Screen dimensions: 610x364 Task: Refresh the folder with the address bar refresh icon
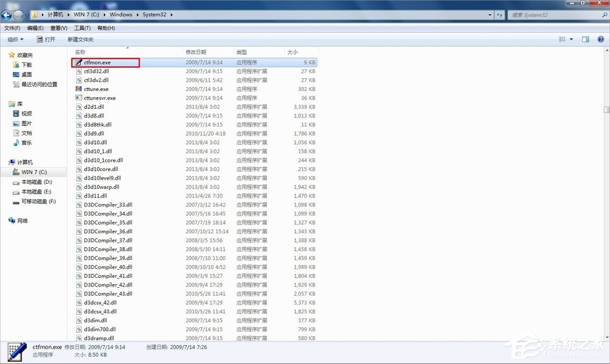click(x=499, y=15)
